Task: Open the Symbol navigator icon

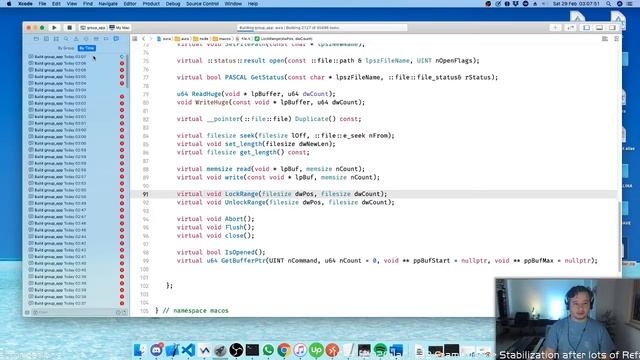Action: (56, 39)
